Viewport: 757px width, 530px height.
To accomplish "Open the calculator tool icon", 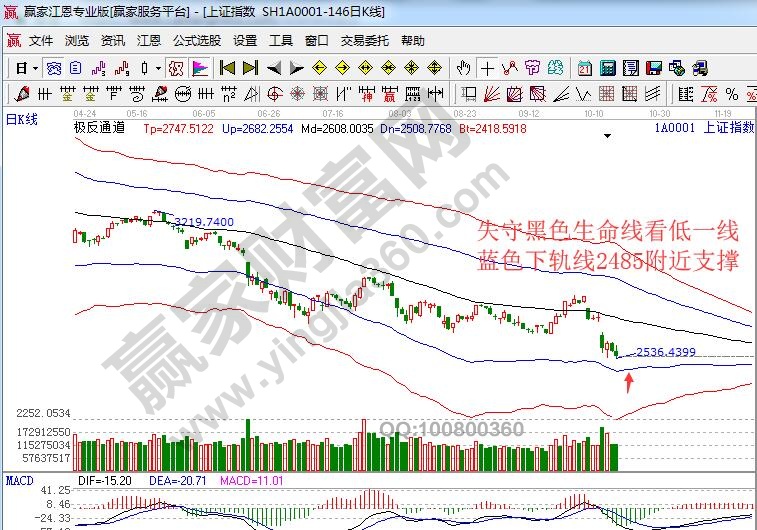I will [x=607, y=68].
